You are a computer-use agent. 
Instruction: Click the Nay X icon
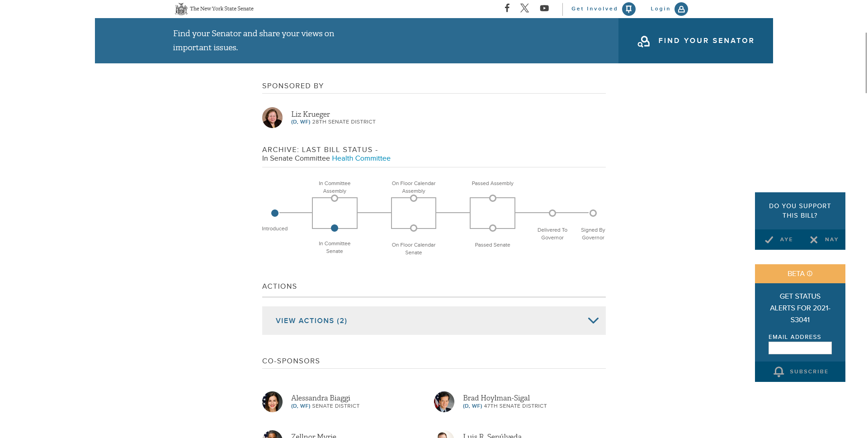pyautogui.click(x=814, y=240)
